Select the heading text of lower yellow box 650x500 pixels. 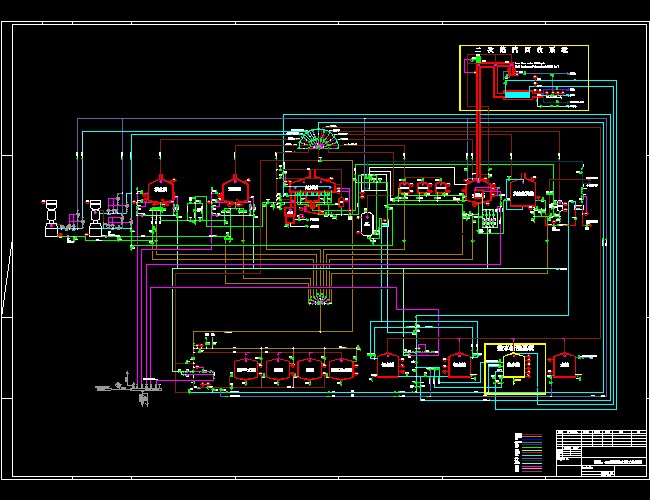point(515,348)
